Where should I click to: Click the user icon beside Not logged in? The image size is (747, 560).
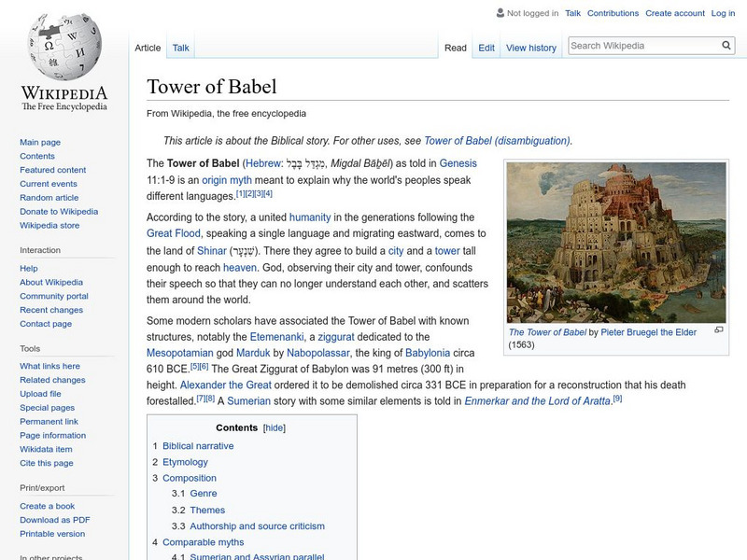pos(500,13)
